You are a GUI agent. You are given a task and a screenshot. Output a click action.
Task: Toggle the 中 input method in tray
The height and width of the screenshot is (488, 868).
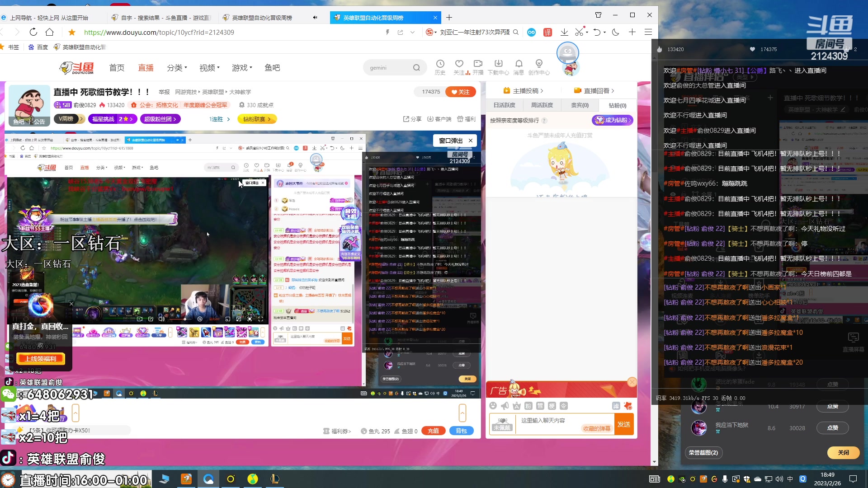coord(790,479)
